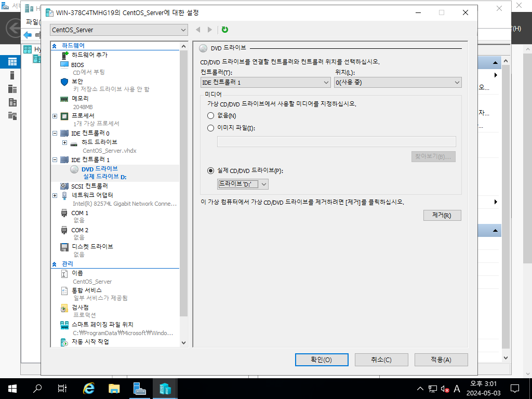Click the scroll-down arrow of hardware list
Image resolution: width=532 pixels, height=399 pixels.
[183, 343]
